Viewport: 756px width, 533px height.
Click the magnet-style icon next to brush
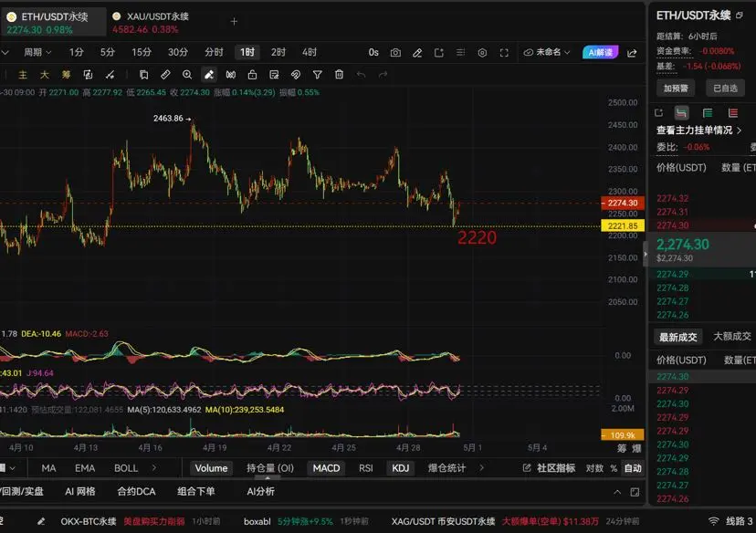(230, 74)
